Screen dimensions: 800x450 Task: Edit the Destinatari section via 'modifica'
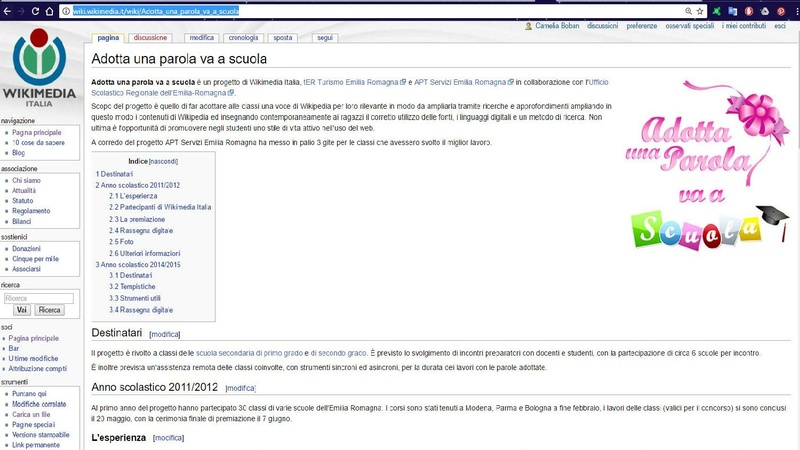pyautogui.click(x=165, y=335)
